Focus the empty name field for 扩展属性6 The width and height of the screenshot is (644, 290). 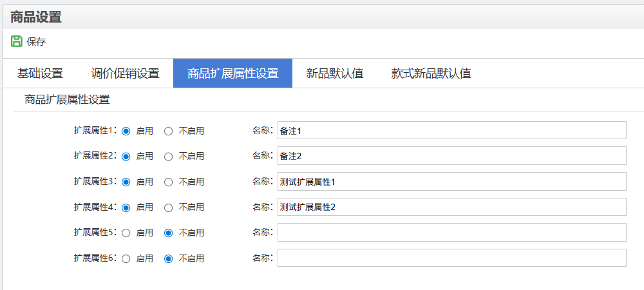click(451, 258)
